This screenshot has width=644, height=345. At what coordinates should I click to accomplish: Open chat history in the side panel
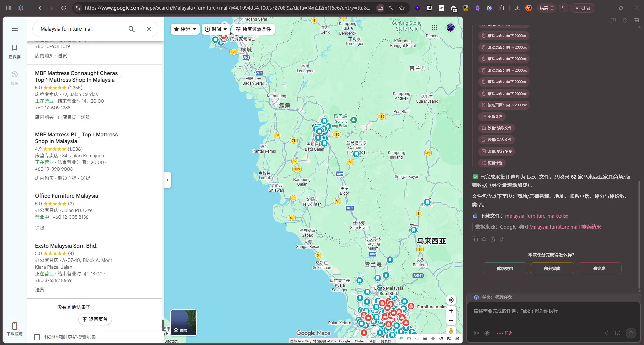pos(625,20)
